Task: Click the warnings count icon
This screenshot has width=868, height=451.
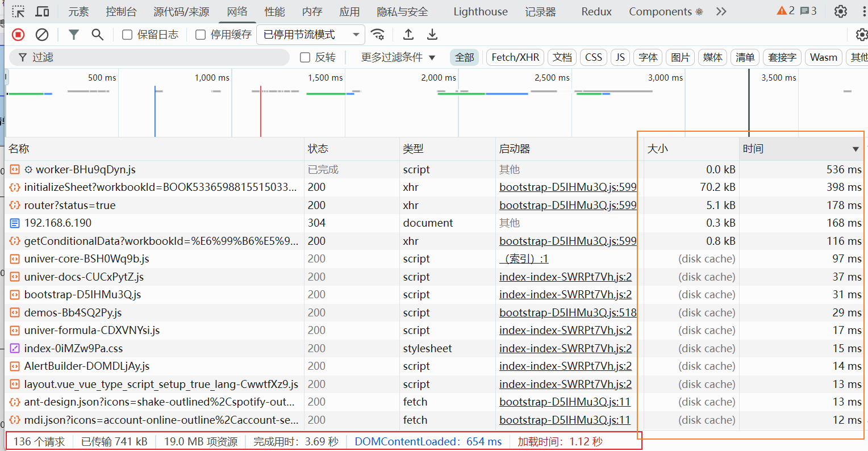Action: tap(786, 11)
